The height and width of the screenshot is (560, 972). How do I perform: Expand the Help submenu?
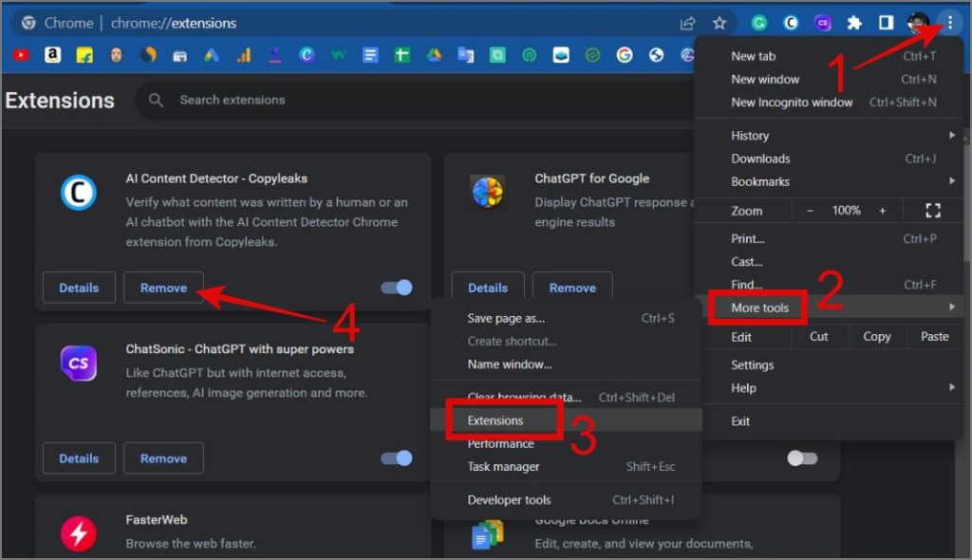tap(743, 387)
